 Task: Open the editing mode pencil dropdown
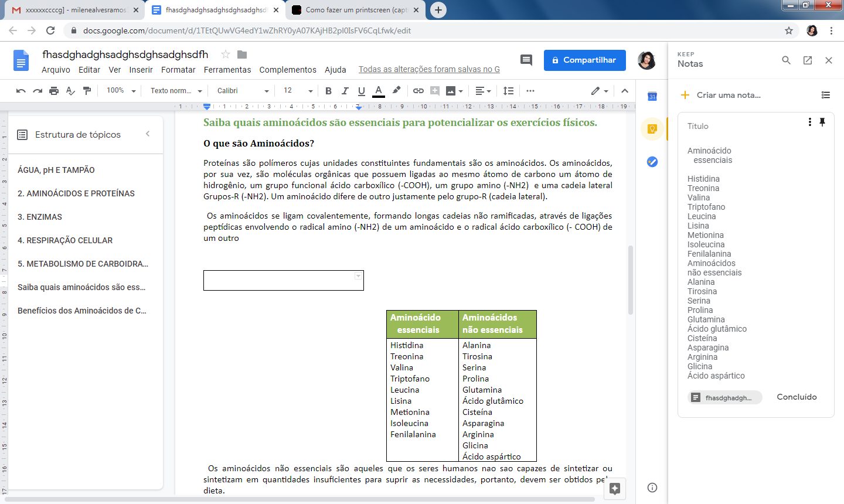click(600, 91)
